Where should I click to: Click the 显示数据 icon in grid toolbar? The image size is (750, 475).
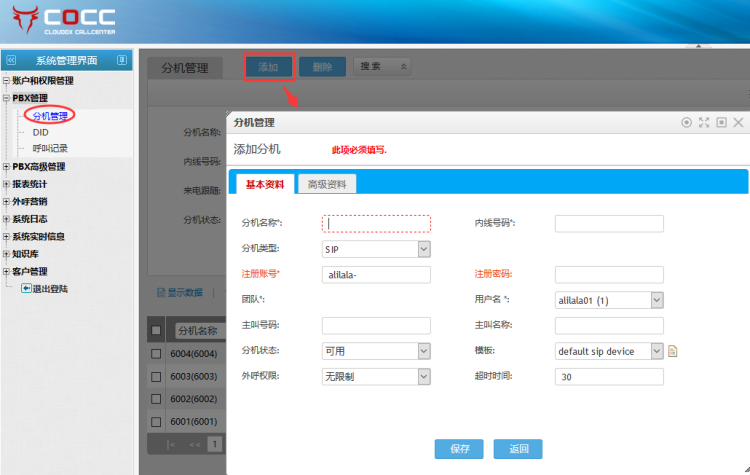point(161,293)
